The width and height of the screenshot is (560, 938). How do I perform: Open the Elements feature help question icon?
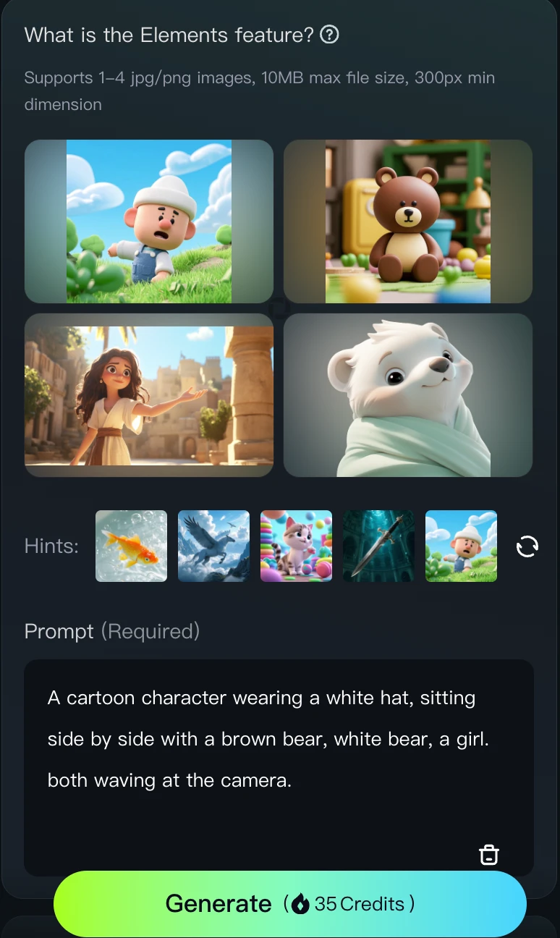pyautogui.click(x=329, y=34)
